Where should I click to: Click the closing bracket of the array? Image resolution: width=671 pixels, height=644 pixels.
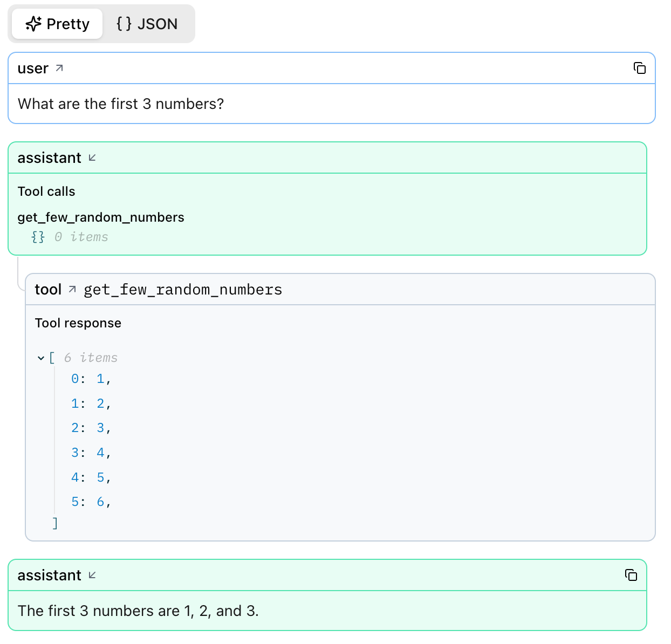(x=54, y=523)
